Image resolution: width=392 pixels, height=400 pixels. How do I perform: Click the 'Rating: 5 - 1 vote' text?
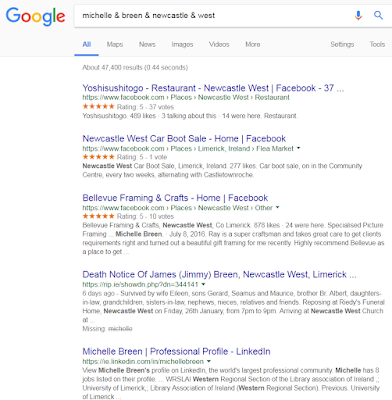coord(142,157)
